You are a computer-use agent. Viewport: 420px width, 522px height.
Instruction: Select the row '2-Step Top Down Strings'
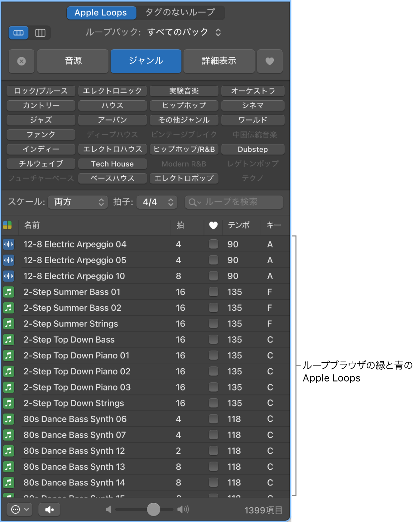point(146,403)
